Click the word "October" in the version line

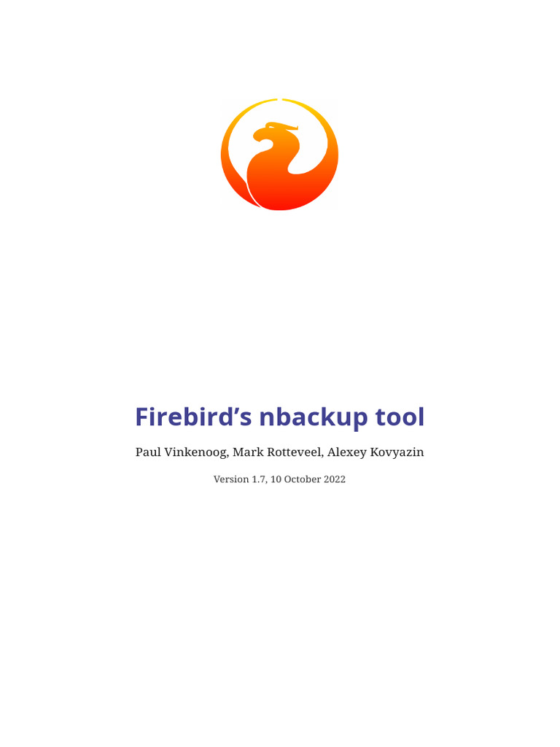tap(303, 479)
